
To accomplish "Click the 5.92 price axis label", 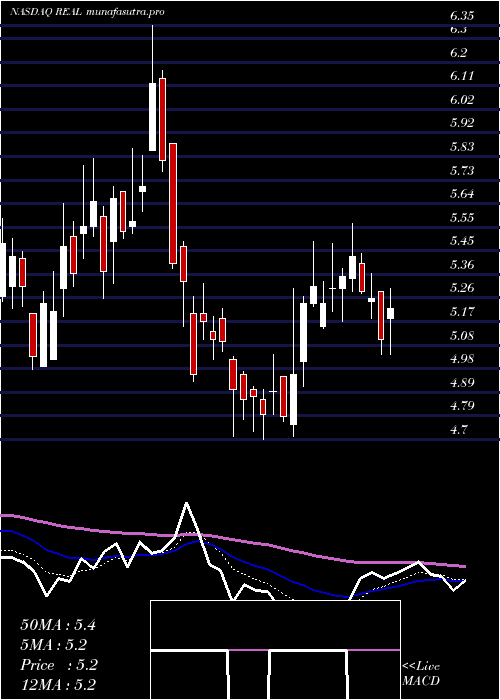I will pyautogui.click(x=462, y=122).
